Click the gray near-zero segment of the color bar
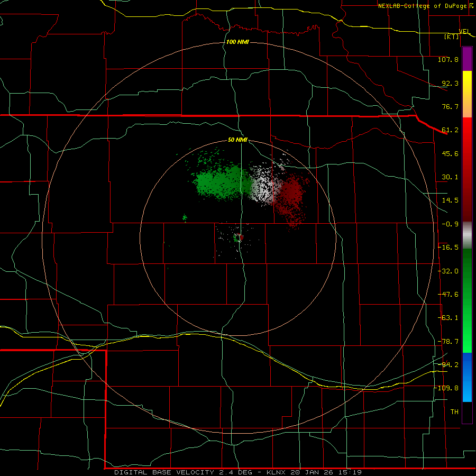The width and height of the screenshot is (476, 476). [467, 235]
